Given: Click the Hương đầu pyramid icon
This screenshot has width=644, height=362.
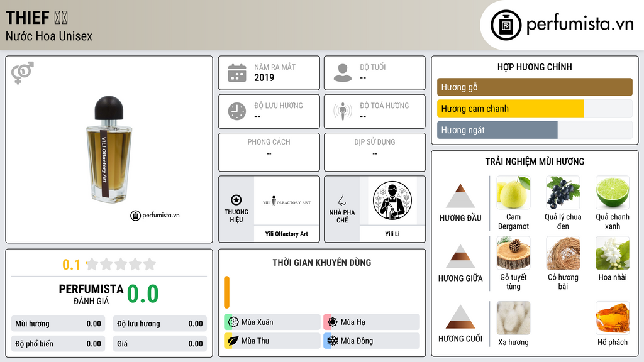Looking at the screenshot, I should pyautogui.click(x=460, y=196).
